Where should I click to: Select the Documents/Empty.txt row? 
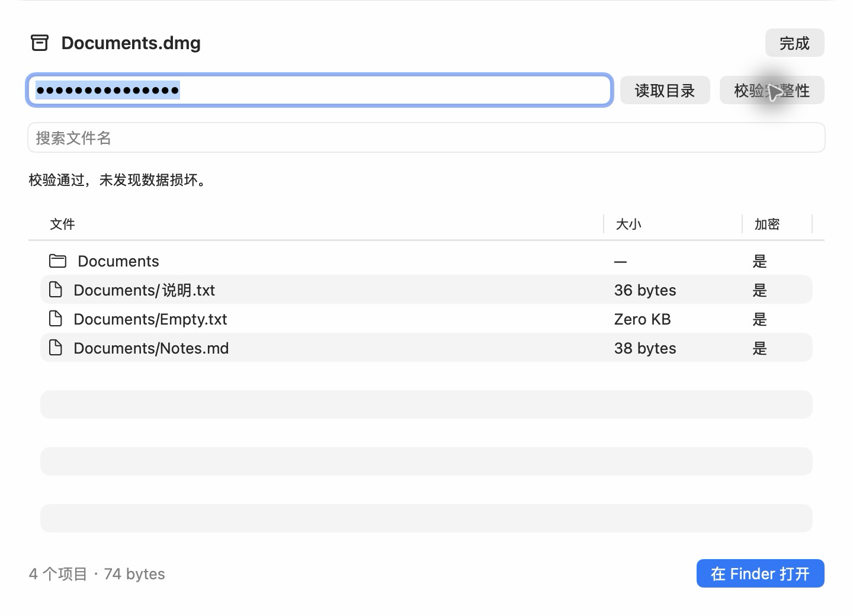426,319
